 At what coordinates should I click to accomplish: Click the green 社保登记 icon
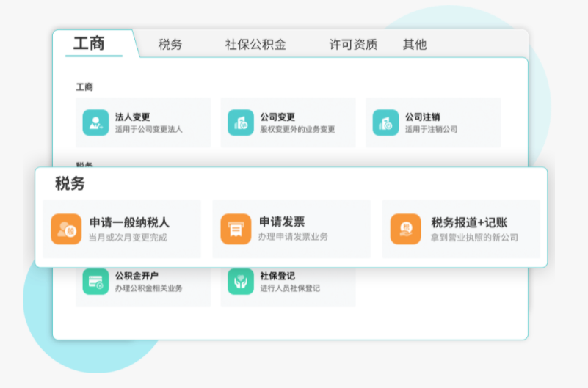point(240,282)
